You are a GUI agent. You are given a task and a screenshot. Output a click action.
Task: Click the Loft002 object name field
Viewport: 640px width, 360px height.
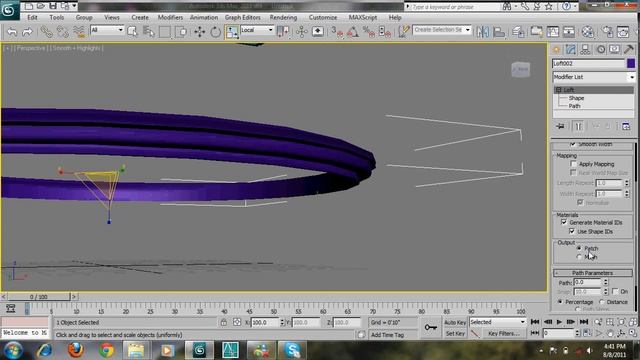[589, 63]
